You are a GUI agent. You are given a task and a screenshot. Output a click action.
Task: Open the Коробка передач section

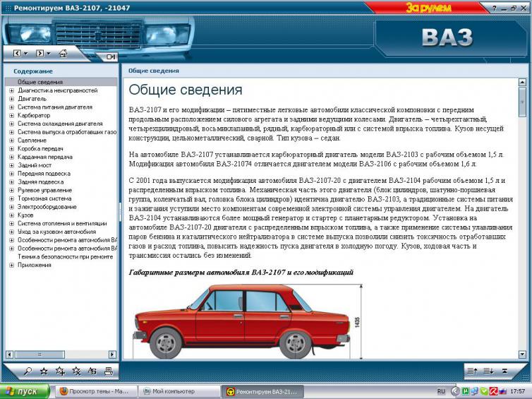[x=40, y=149]
